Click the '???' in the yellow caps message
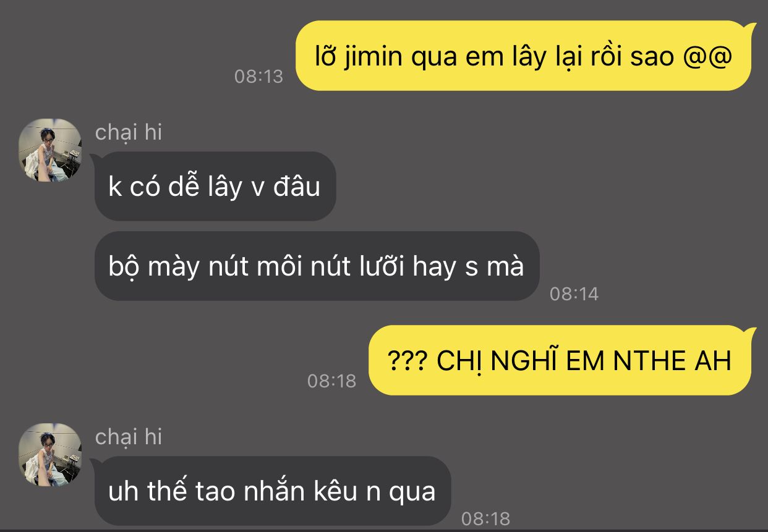The height and width of the screenshot is (532, 768). [x=407, y=361]
